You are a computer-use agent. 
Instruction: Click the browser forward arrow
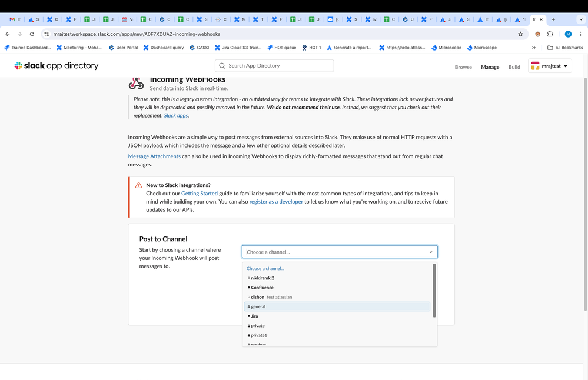coord(19,34)
